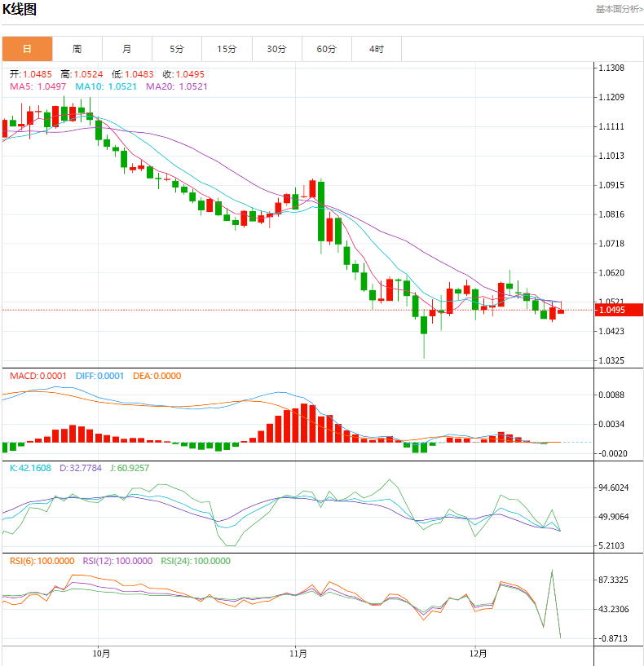Click the D: 32.7784 KDJ value
644x666 pixels.
pos(81,468)
